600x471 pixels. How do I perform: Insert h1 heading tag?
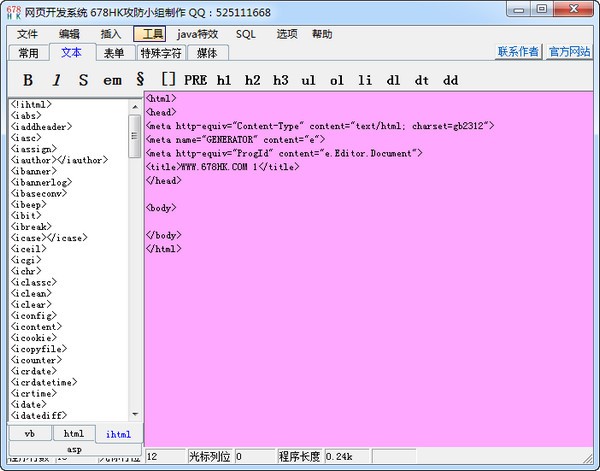[x=224, y=80]
